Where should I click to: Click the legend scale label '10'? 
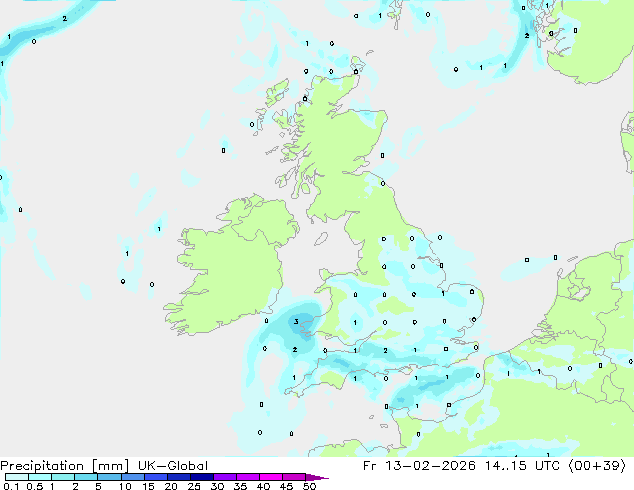[x=125, y=486]
